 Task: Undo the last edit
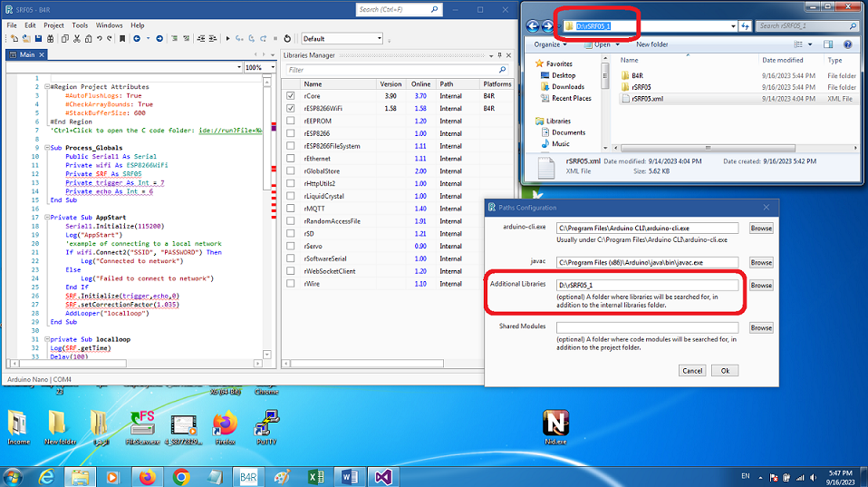(x=99, y=39)
